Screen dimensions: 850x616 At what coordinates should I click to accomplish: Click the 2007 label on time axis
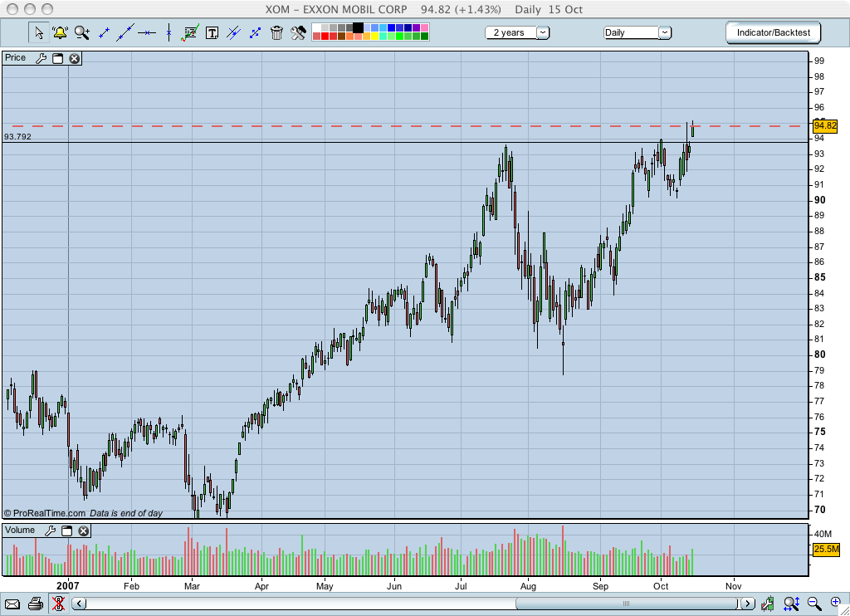pyautogui.click(x=68, y=585)
